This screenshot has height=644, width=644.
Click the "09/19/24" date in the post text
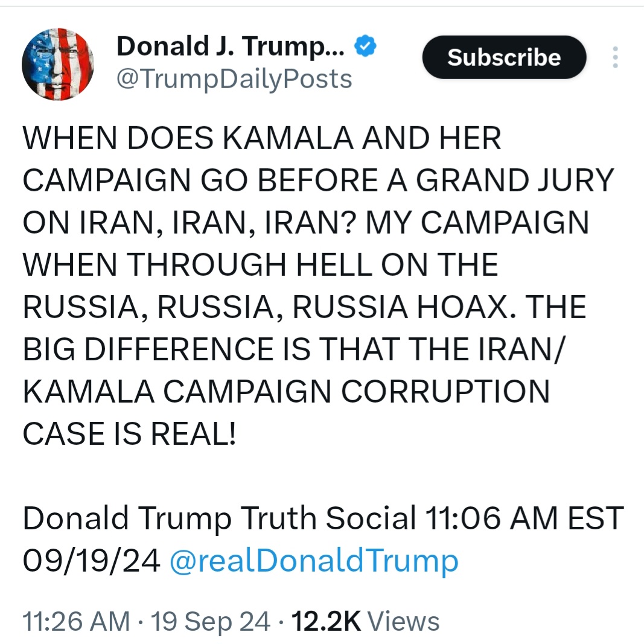91,561
